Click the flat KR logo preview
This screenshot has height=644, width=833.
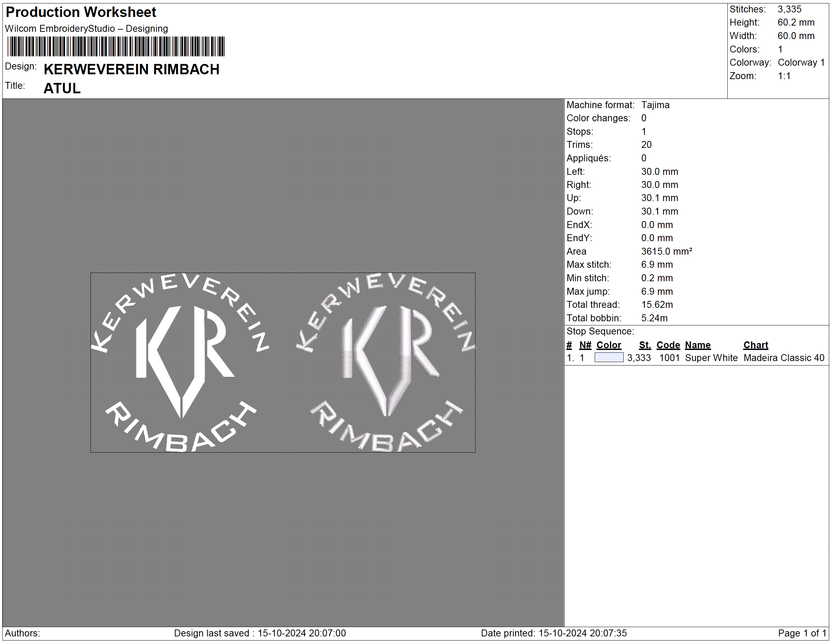click(x=180, y=362)
